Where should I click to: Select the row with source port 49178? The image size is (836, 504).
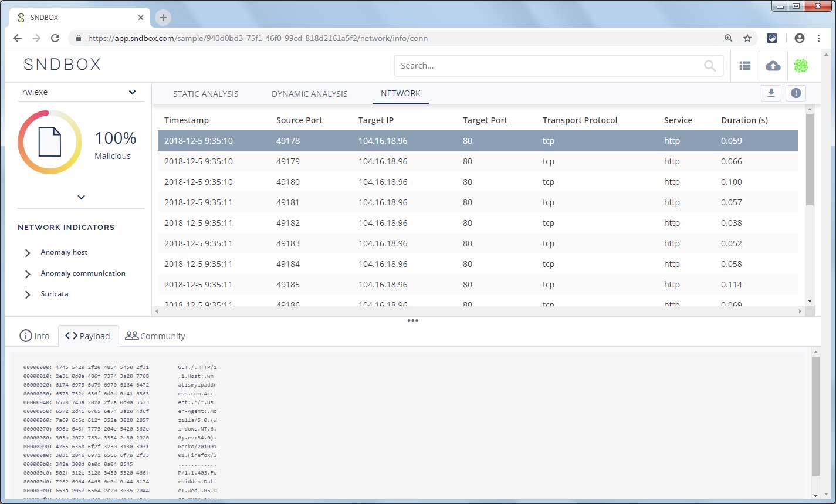[478, 141]
